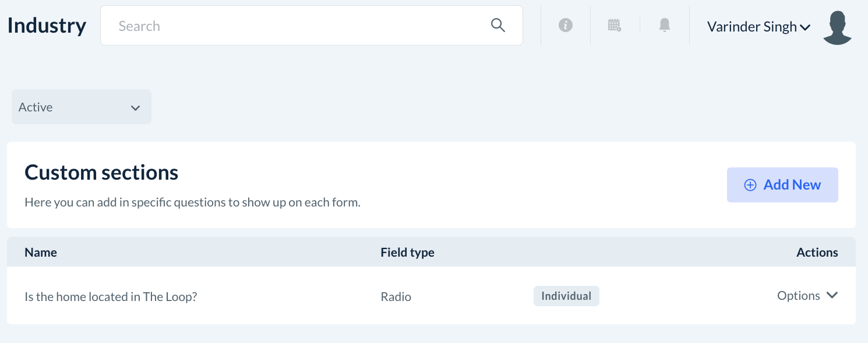The image size is (868, 343).
Task: Click the Add New button label
Action: (792, 185)
